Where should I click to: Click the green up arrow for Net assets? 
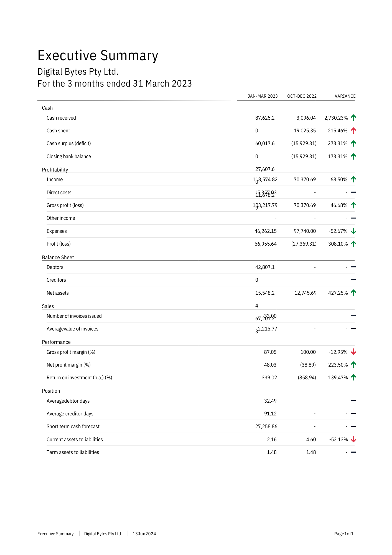click(x=353, y=293)
